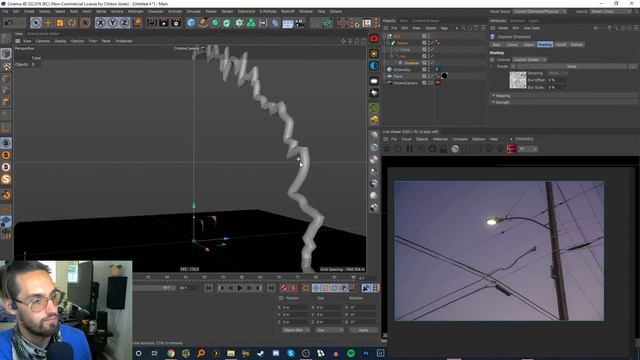The height and width of the screenshot is (360, 640).
Task: Jump to the start of the timeline
Action: pos(209,288)
